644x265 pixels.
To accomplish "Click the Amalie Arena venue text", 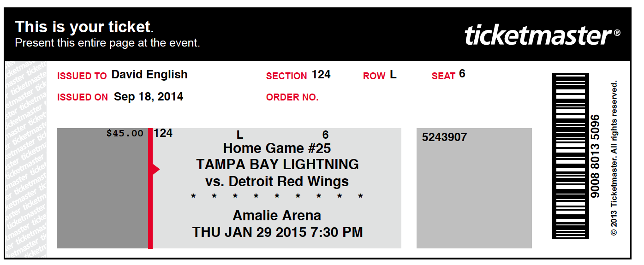I will (x=277, y=215).
